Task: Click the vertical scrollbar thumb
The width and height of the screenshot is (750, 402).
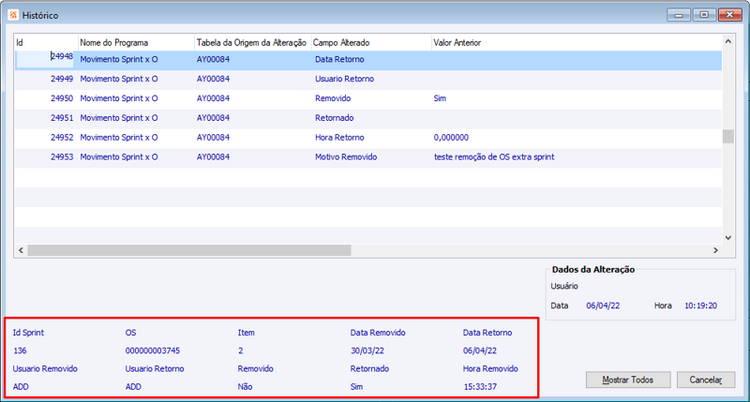Action: [728, 136]
